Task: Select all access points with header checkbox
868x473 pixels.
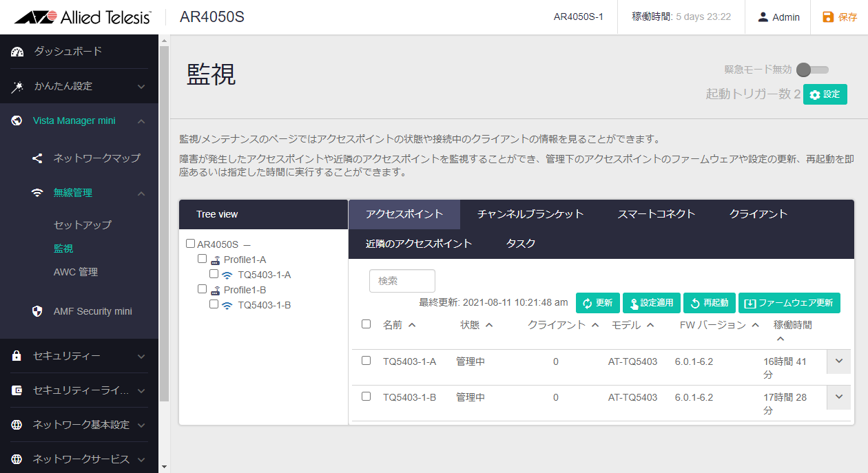Action: [366, 324]
